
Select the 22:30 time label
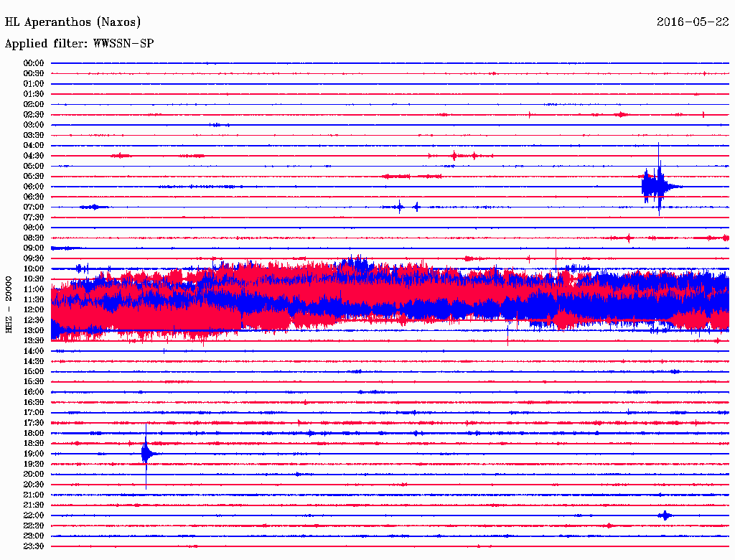34,526
